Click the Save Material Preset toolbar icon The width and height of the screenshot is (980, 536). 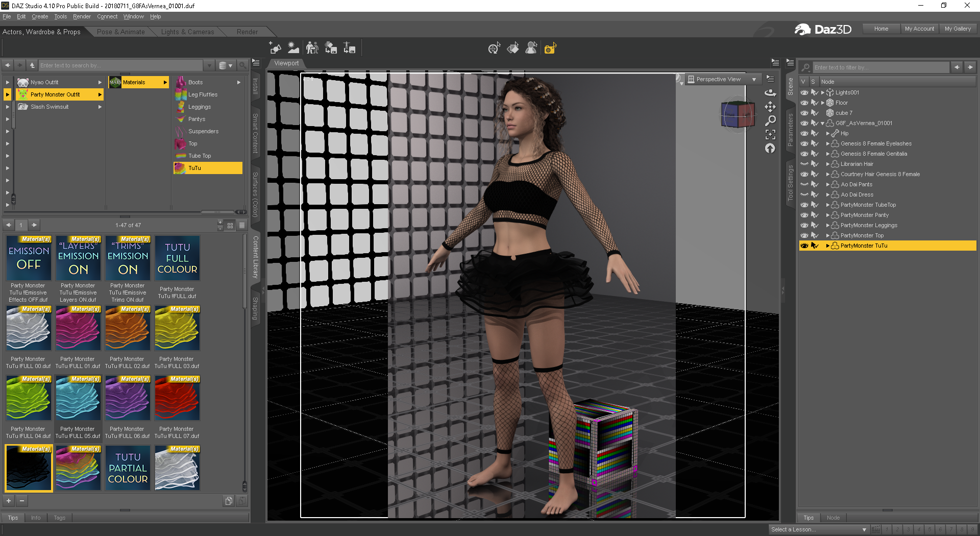click(x=331, y=48)
